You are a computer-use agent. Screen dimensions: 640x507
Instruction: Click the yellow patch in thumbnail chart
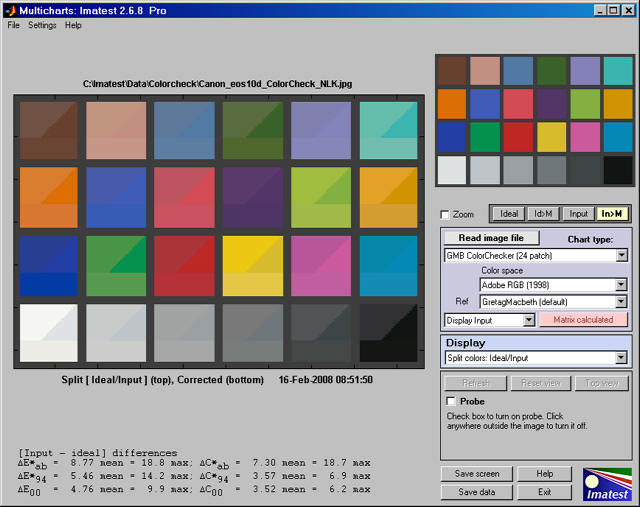(551, 137)
